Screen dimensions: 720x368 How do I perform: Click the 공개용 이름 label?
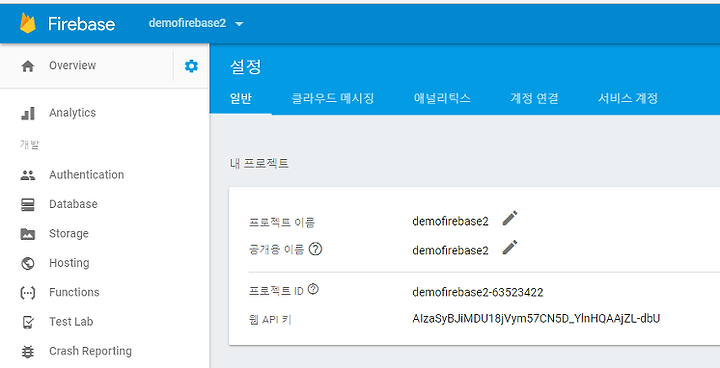click(x=276, y=250)
